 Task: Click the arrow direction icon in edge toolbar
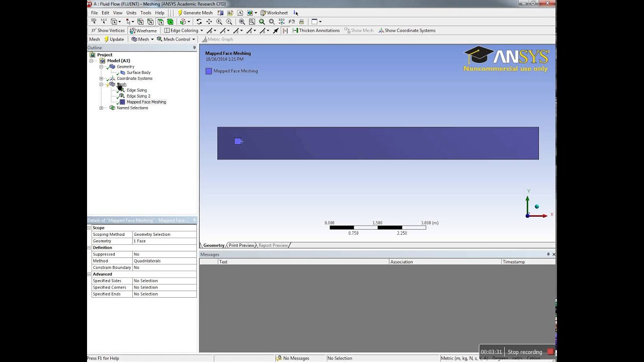point(276,30)
